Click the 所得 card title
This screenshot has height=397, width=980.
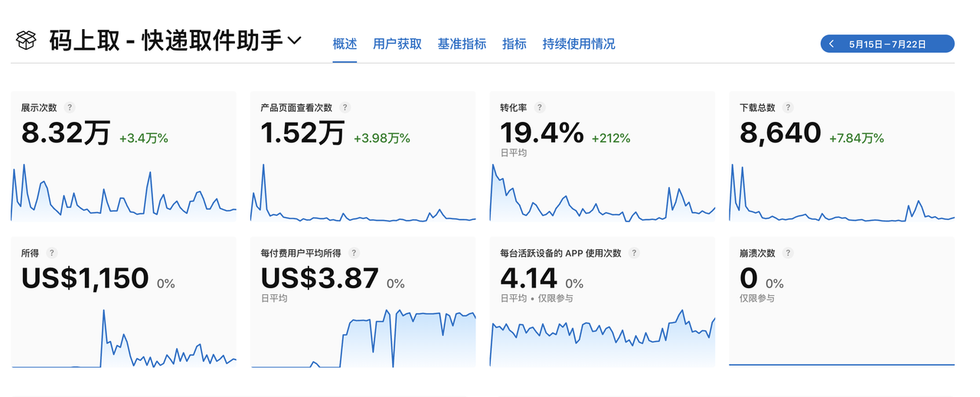[31, 253]
